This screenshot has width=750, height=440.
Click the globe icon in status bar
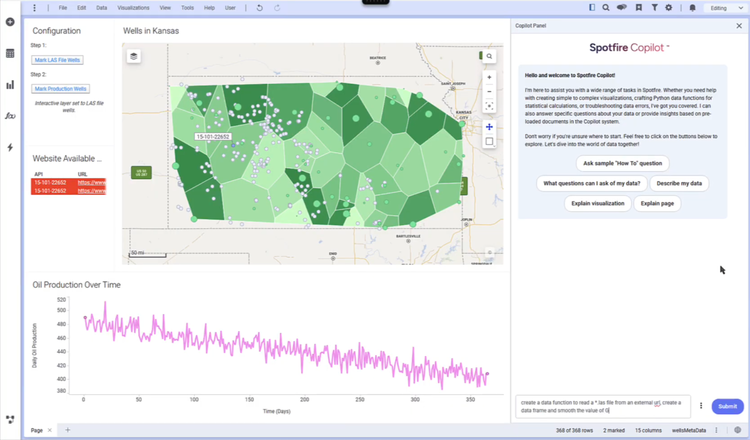(738, 430)
